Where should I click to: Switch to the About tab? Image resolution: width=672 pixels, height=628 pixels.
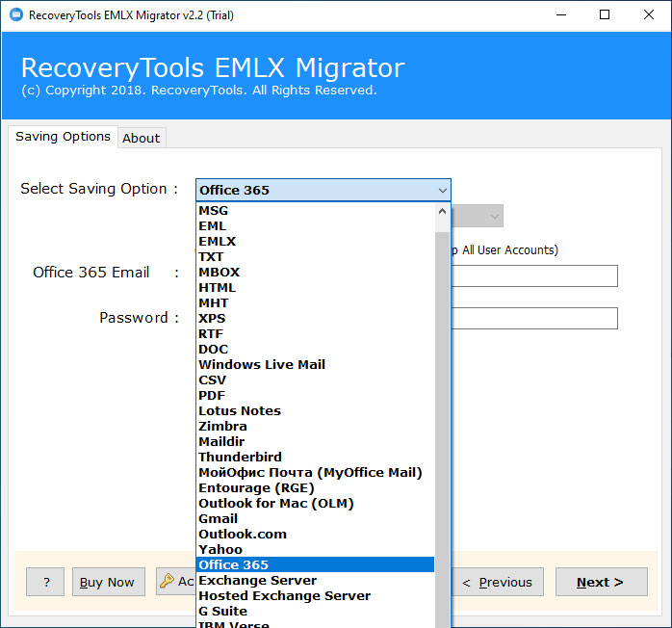coord(141,138)
